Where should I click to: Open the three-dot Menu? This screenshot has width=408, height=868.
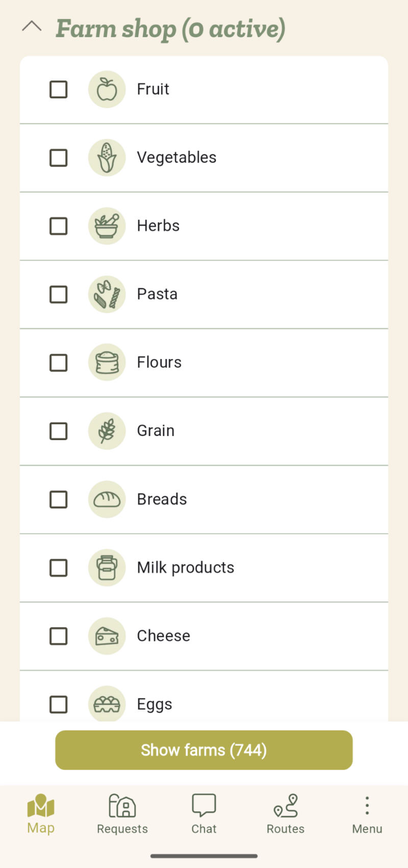pyautogui.click(x=367, y=813)
